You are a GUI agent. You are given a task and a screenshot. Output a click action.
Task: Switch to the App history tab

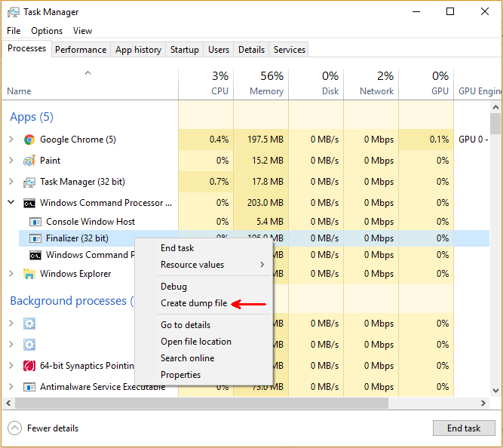pyautogui.click(x=138, y=50)
